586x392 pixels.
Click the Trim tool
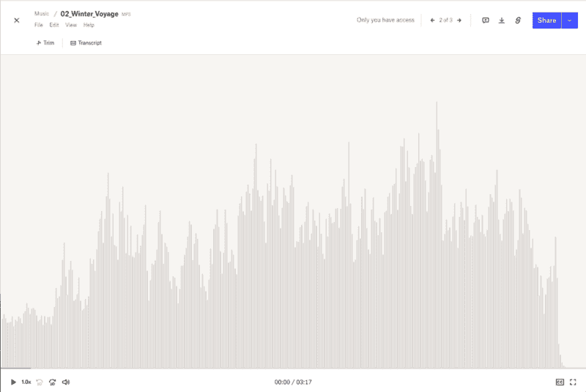45,42
